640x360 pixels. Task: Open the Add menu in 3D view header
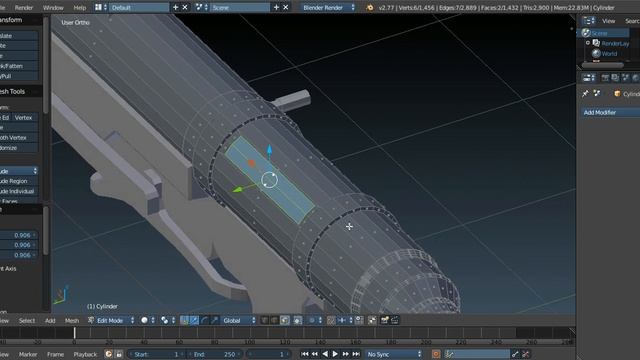50,320
